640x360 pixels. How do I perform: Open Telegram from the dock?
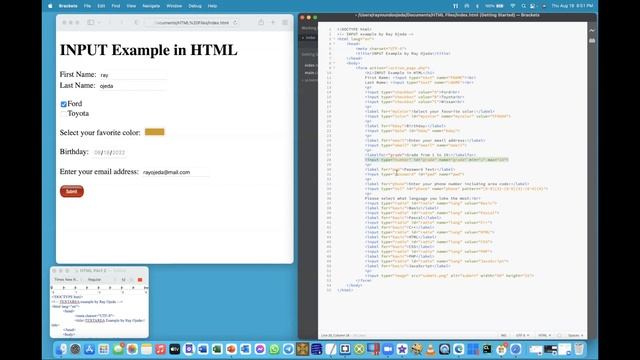coord(288,349)
